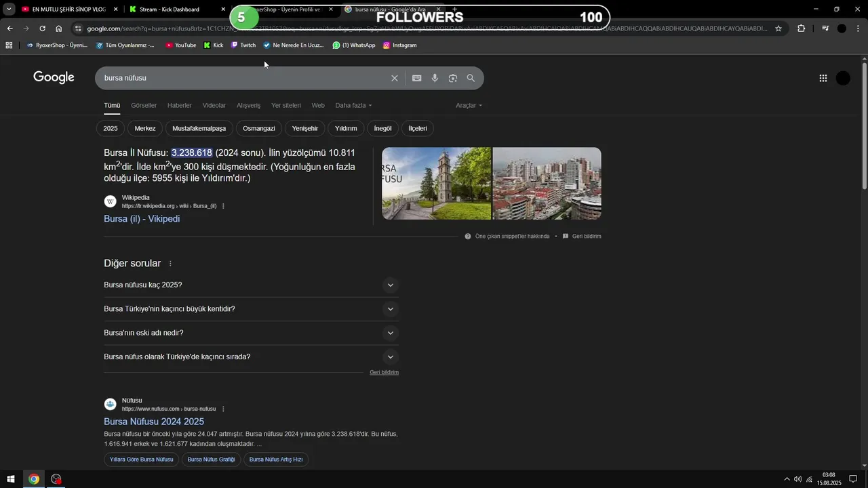Open three-dot options beside Wikipedia result
The image size is (868, 488).
pyautogui.click(x=223, y=206)
